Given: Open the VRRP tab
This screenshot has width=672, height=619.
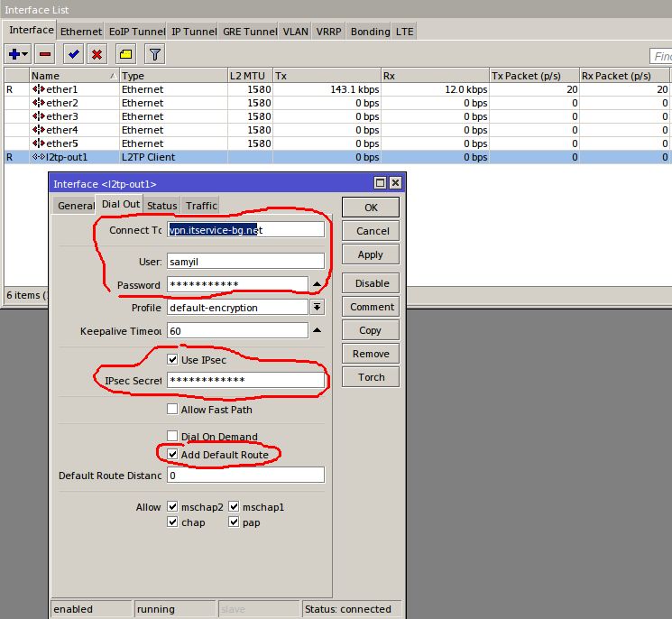Looking at the screenshot, I should [328, 32].
